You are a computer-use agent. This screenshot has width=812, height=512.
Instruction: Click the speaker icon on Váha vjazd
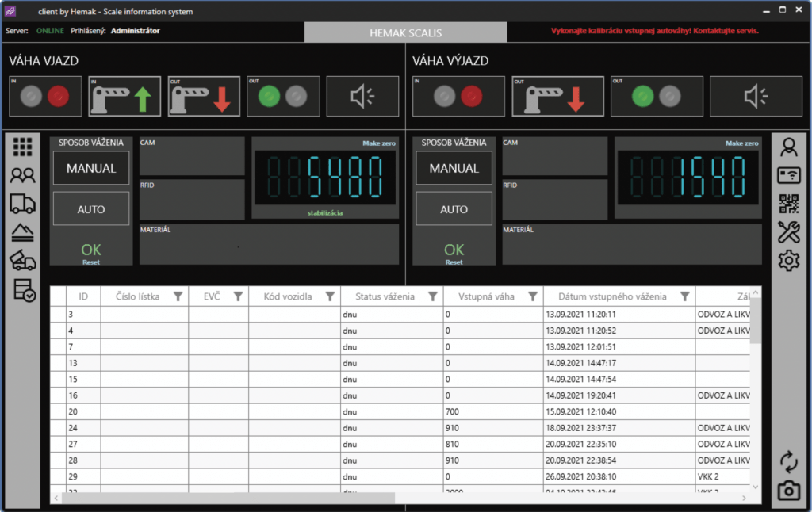pos(362,96)
